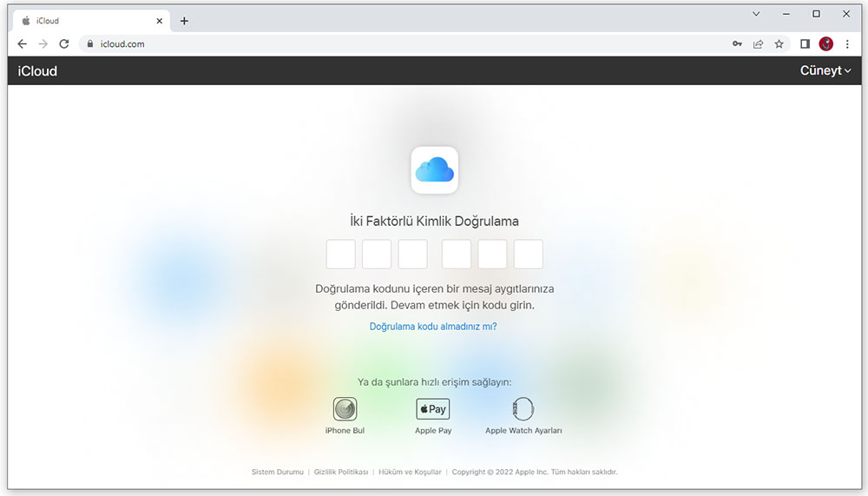The height and width of the screenshot is (496, 868).
Task: Open the tab search chevron
Action: [756, 14]
